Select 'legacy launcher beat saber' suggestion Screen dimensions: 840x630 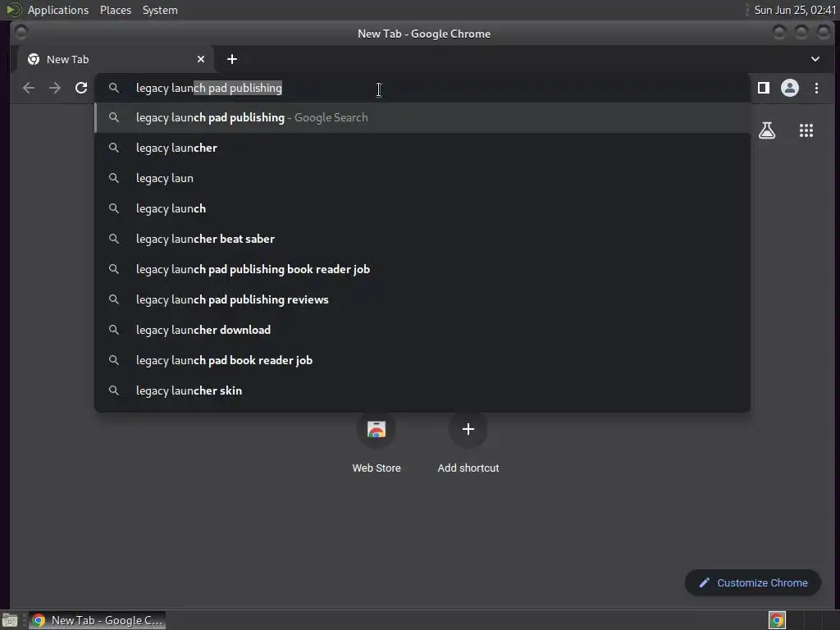[422, 239]
